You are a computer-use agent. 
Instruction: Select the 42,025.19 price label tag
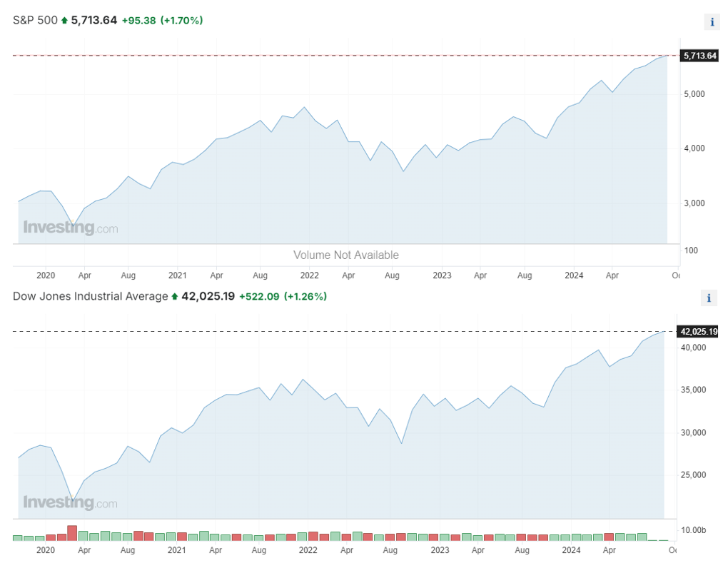coord(698,331)
